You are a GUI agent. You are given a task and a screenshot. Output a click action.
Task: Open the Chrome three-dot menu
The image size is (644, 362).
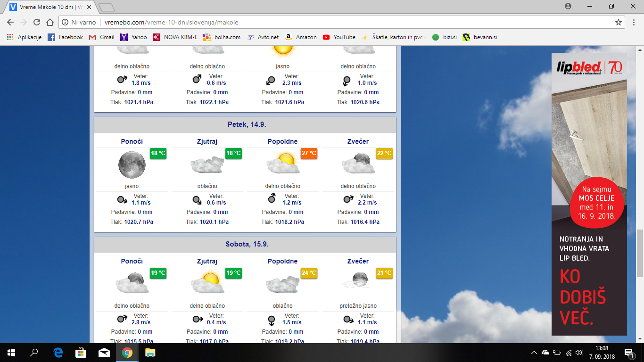(x=634, y=22)
